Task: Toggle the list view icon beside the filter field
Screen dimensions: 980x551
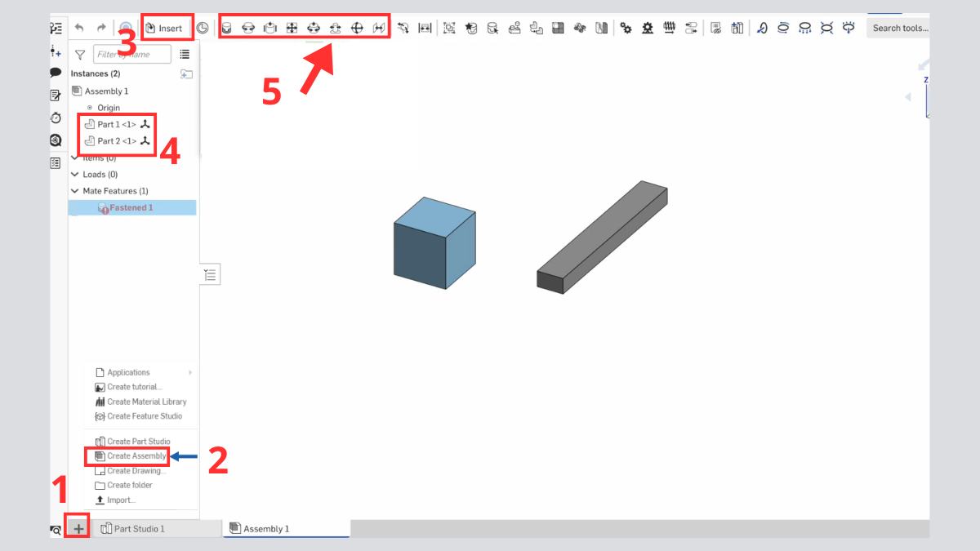Action: pyautogui.click(x=185, y=55)
